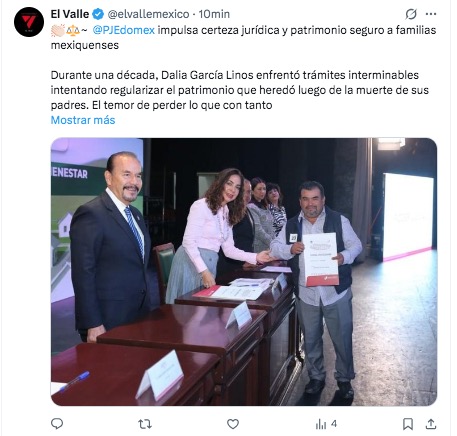Click the clapping hands emoji
The height and width of the screenshot is (436, 457).
click(58, 30)
